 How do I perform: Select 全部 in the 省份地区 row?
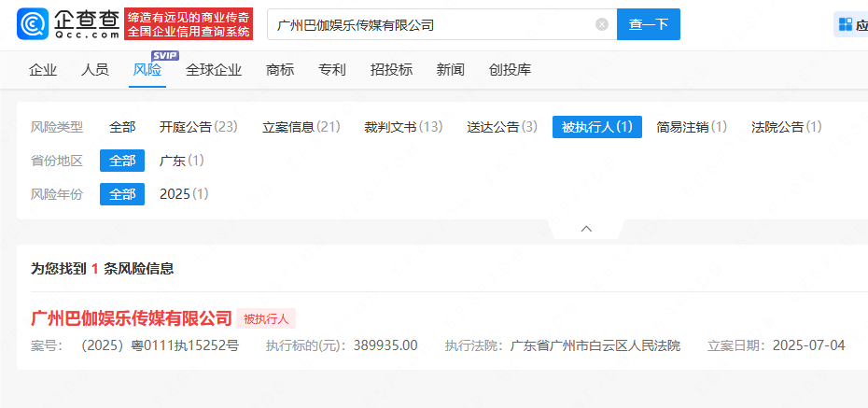click(122, 161)
